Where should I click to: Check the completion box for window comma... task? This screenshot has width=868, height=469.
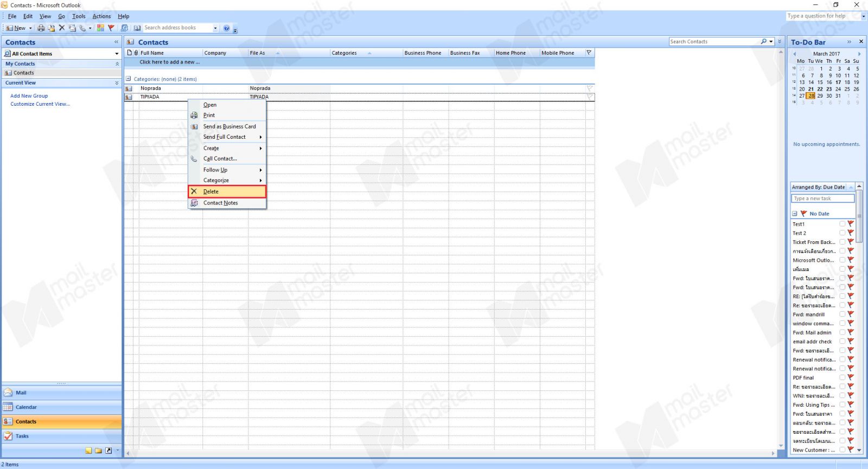coord(842,323)
